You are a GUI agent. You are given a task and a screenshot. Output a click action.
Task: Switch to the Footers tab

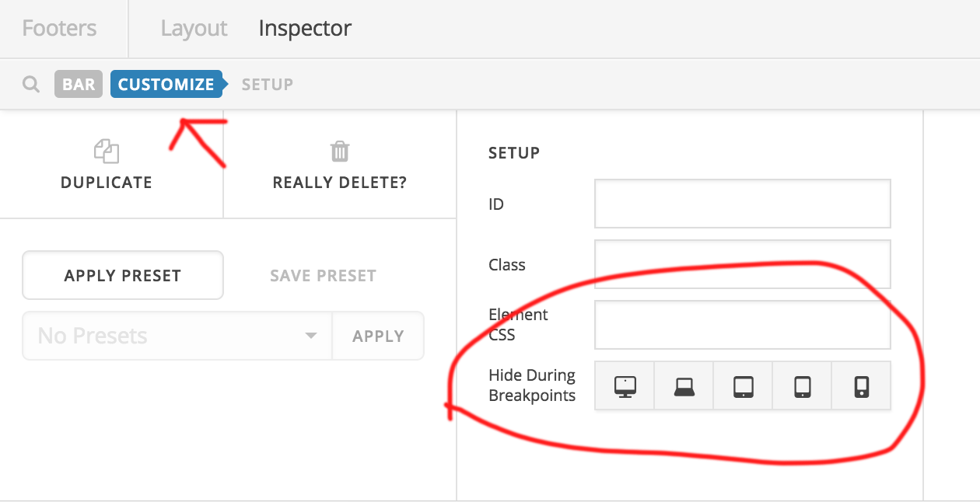point(59,29)
